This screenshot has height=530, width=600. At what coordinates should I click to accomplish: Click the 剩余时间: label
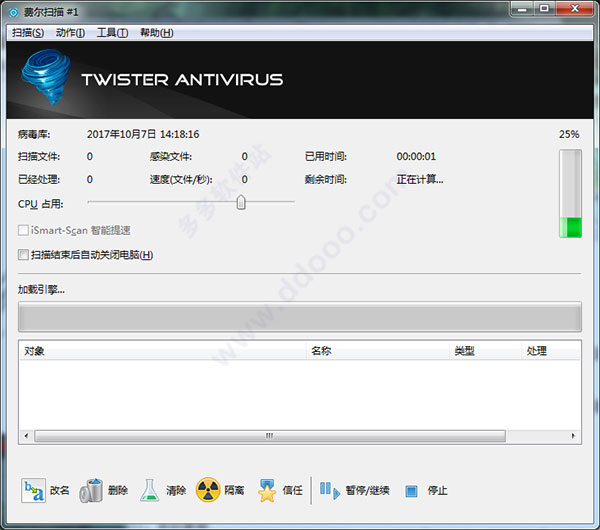point(326,179)
